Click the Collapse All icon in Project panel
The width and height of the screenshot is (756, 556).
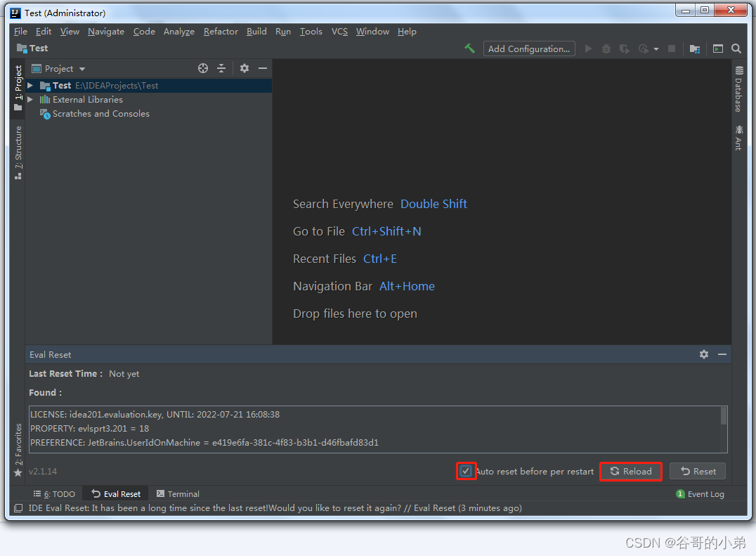tap(221, 68)
